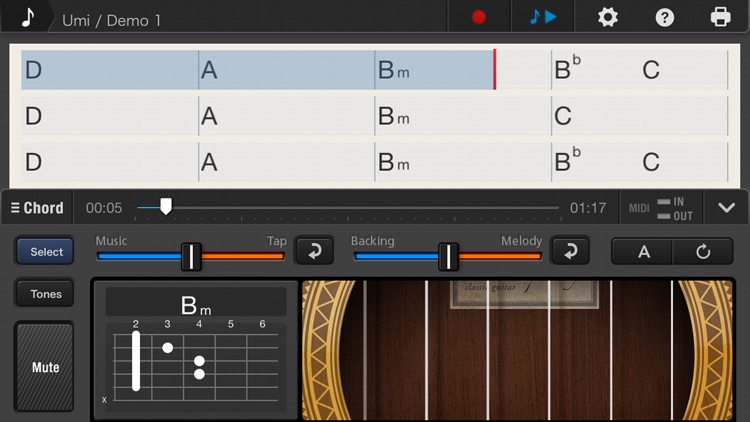Screen dimensions: 750x422
Task: Print the chord chart with printer icon
Action: [720, 17]
